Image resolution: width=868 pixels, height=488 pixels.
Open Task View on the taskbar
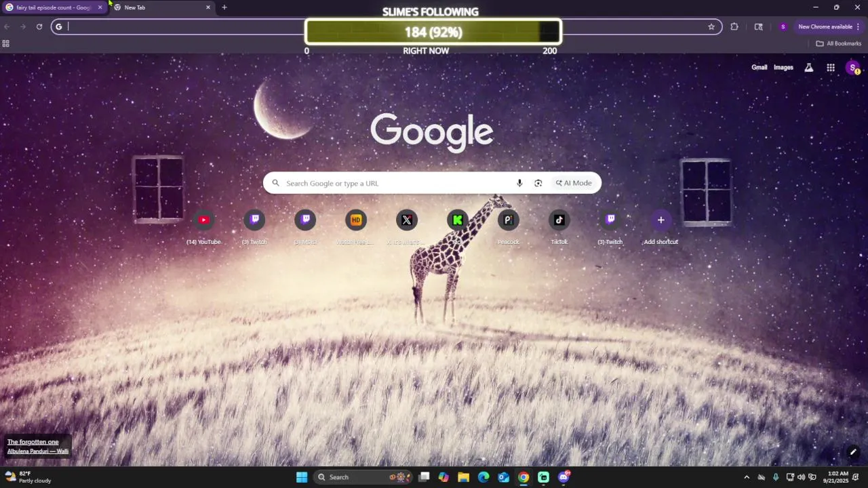pos(424,477)
